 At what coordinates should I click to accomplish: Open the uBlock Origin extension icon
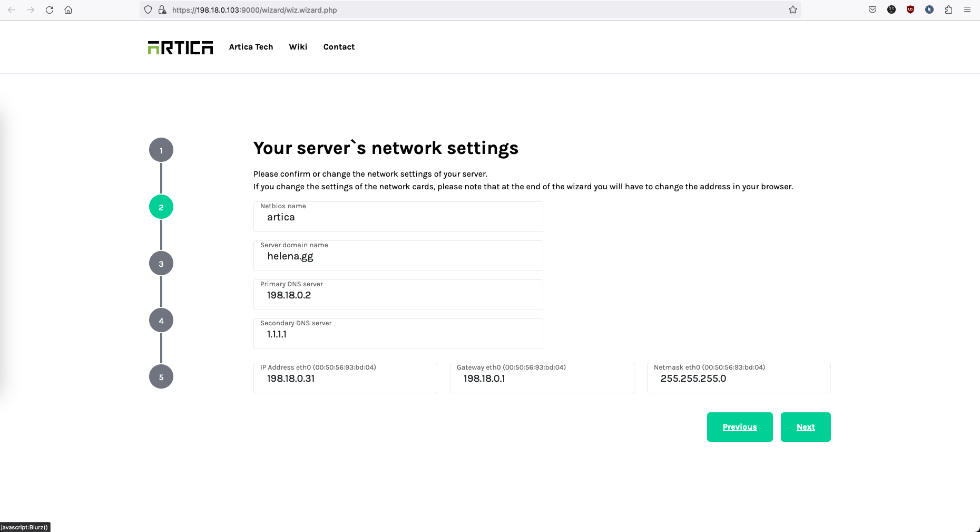(x=910, y=10)
